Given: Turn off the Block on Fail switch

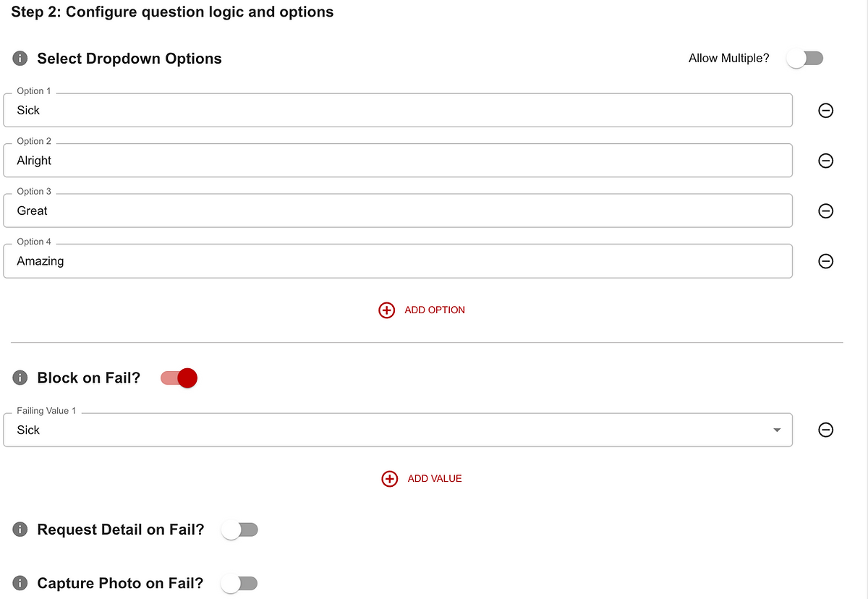Looking at the screenshot, I should tap(179, 378).
